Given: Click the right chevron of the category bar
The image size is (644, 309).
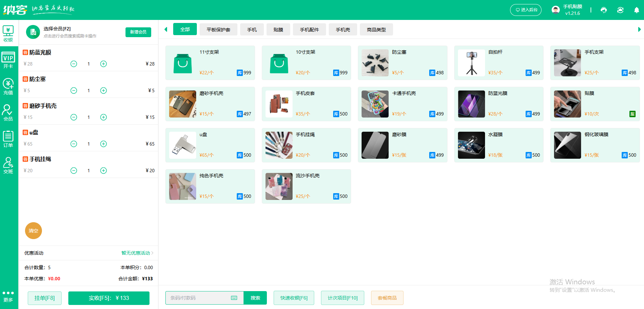Looking at the screenshot, I should [x=639, y=29].
